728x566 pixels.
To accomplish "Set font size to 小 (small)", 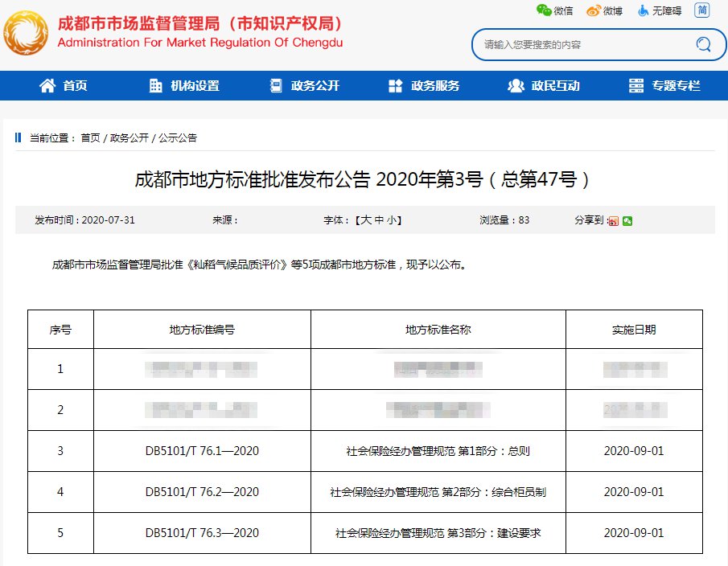I will point(391,220).
